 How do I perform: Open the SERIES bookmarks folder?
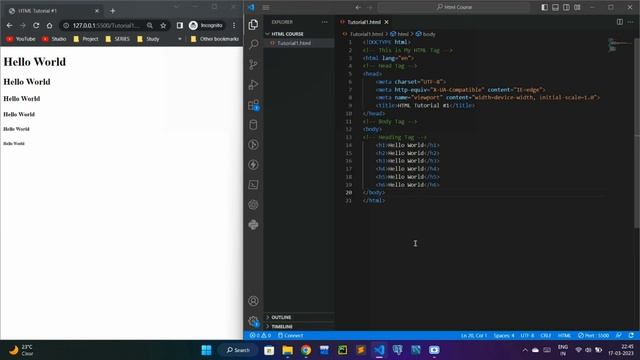(x=118, y=39)
